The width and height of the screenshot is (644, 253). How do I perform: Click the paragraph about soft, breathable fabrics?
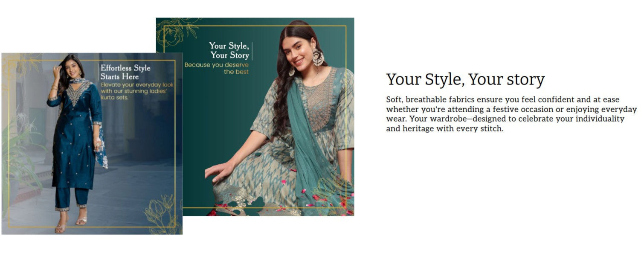[x=511, y=114]
